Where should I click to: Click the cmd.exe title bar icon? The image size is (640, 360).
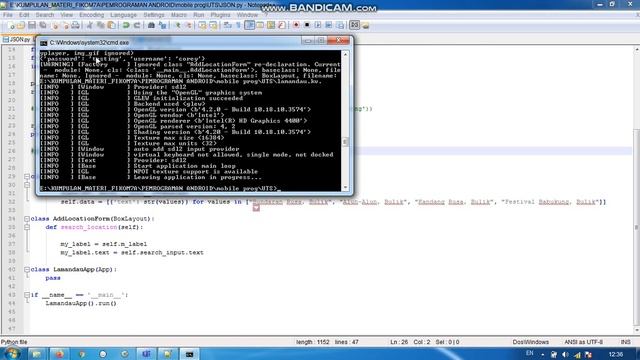[43, 42]
